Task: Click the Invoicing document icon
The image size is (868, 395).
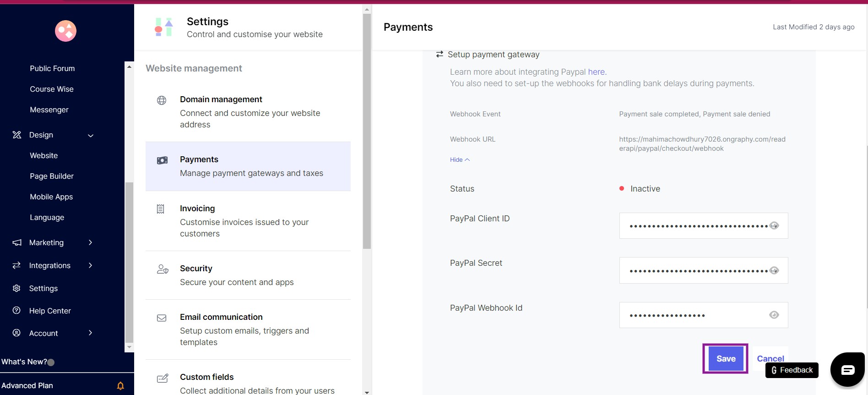Action: [161, 209]
